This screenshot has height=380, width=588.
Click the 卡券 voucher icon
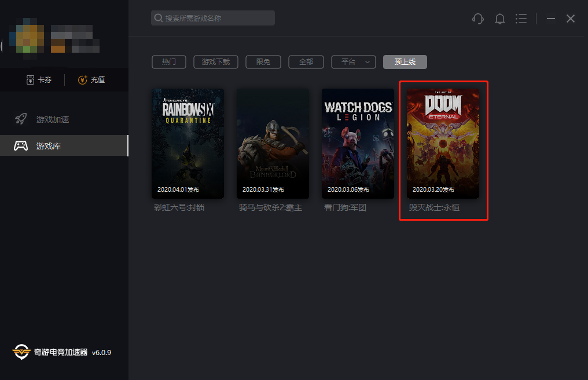[x=30, y=79]
